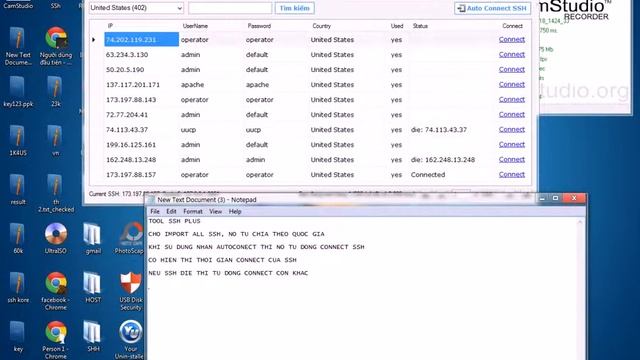Open the Người dùng đầu tiên Chrome shortcut
Viewport: 640px width, 360px height.
click(x=56, y=46)
